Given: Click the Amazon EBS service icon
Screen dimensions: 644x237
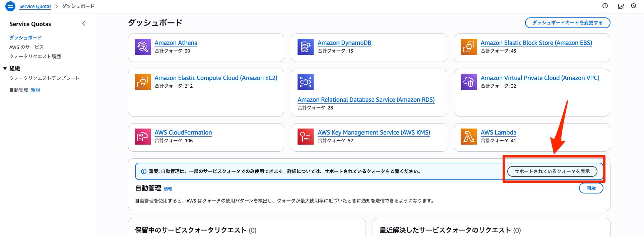Looking at the screenshot, I should pos(469,47).
